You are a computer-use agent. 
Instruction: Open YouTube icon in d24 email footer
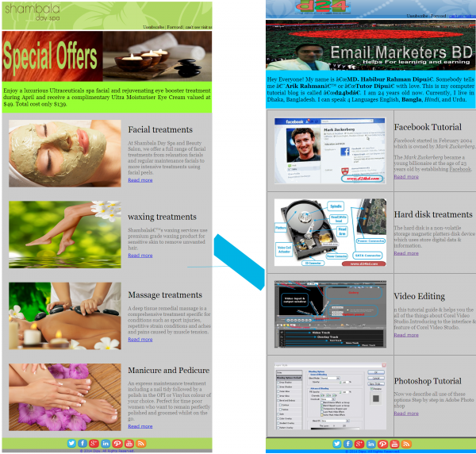(x=394, y=444)
